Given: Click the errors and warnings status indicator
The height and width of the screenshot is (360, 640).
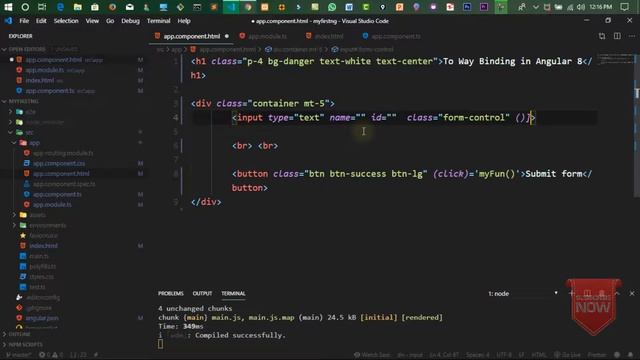Looking at the screenshot, I should click(x=51, y=355).
